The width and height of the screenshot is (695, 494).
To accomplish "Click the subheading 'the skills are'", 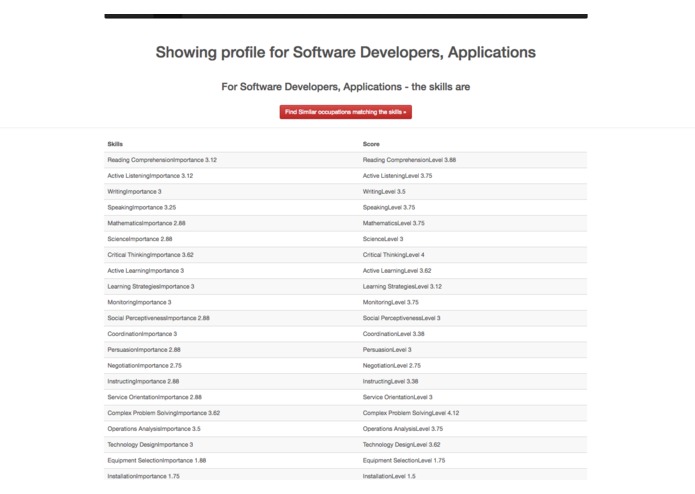I will coord(441,87).
